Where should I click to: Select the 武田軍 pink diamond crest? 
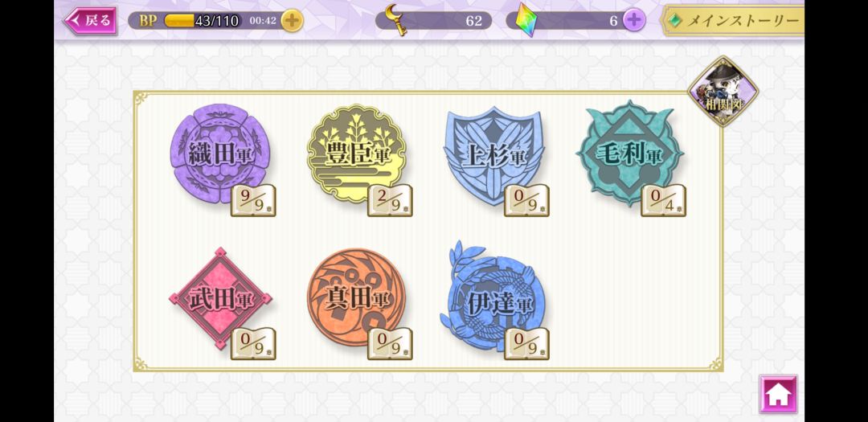[x=219, y=298]
